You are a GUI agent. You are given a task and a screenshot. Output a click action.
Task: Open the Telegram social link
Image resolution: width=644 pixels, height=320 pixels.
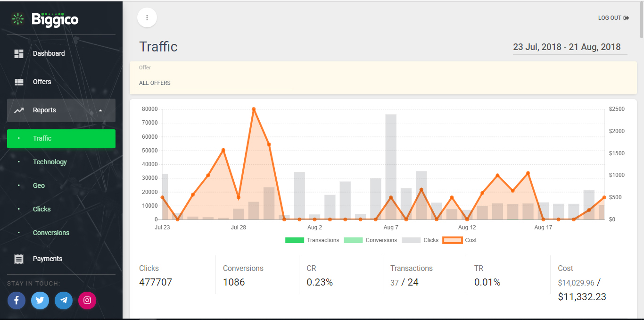click(64, 300)
